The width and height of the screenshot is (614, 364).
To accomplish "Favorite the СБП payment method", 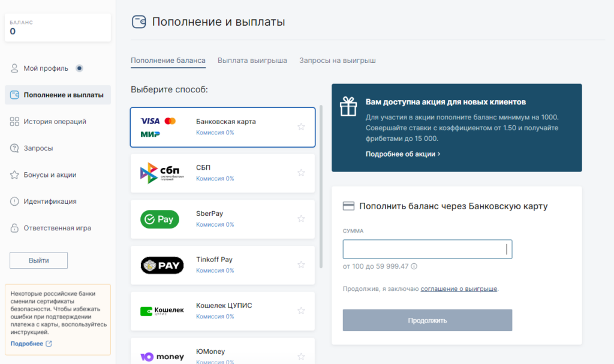I will pyautogui.click(x=301, y=173).
